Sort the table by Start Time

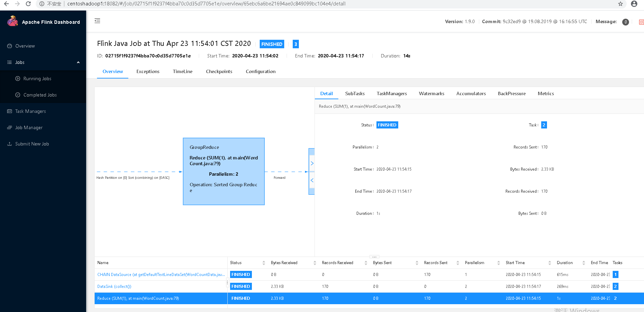coord(550,263)
